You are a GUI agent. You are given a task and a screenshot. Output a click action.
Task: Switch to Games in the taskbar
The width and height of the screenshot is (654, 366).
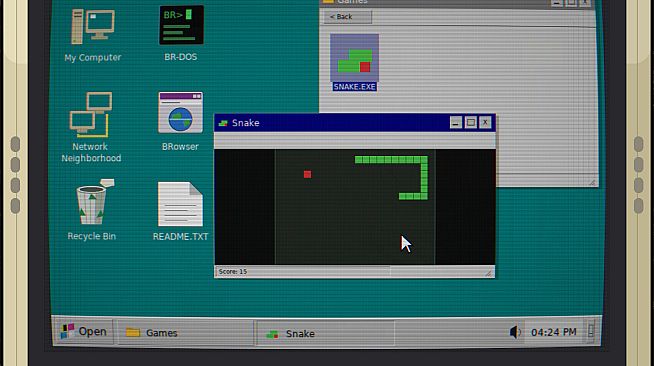(186, 333)
